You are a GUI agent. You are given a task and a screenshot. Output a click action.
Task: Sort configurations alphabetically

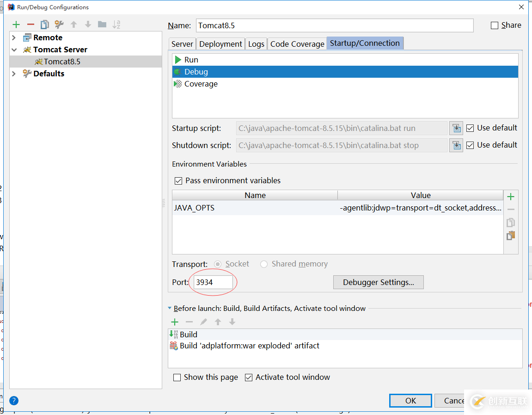tap(116, 25)
